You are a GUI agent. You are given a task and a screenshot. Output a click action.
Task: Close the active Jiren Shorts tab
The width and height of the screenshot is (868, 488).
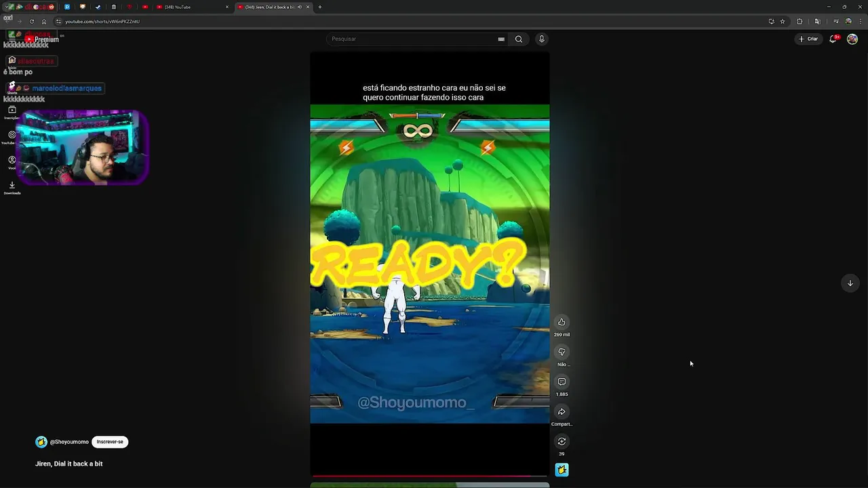[309, 7]
